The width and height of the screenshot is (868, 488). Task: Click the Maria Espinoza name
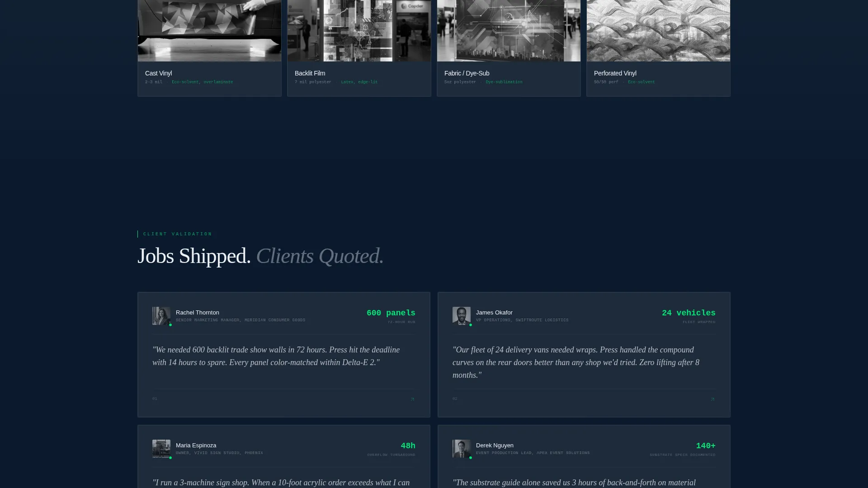pyautogui.click(x=196, y=446)
